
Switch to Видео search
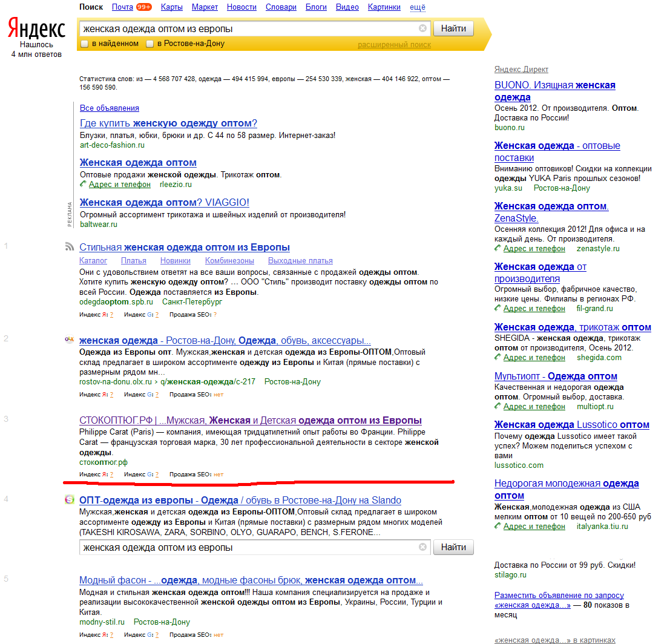click(347, 7)
